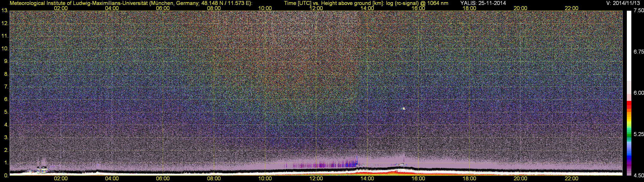Click the 'Meteorological Institute of Ludwig-Maximilians-Universität' title text
Image resolution: width=644 pixels, height=182 pixels.
click(x=78, y=3)
